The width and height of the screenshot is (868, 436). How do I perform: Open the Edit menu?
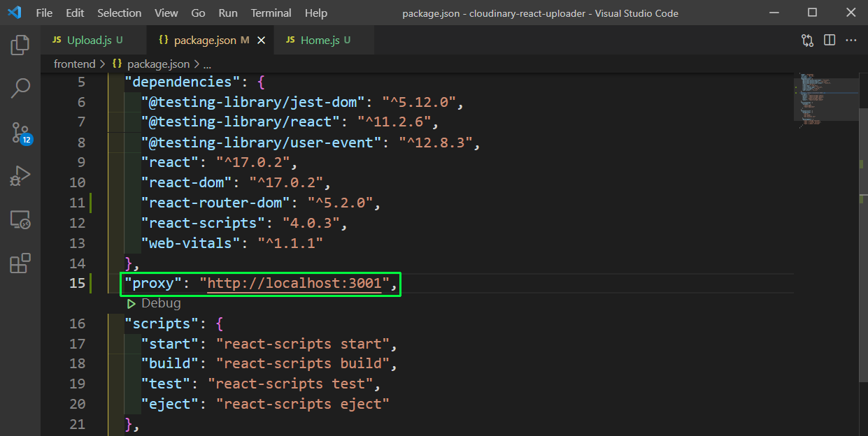[75, 13]
